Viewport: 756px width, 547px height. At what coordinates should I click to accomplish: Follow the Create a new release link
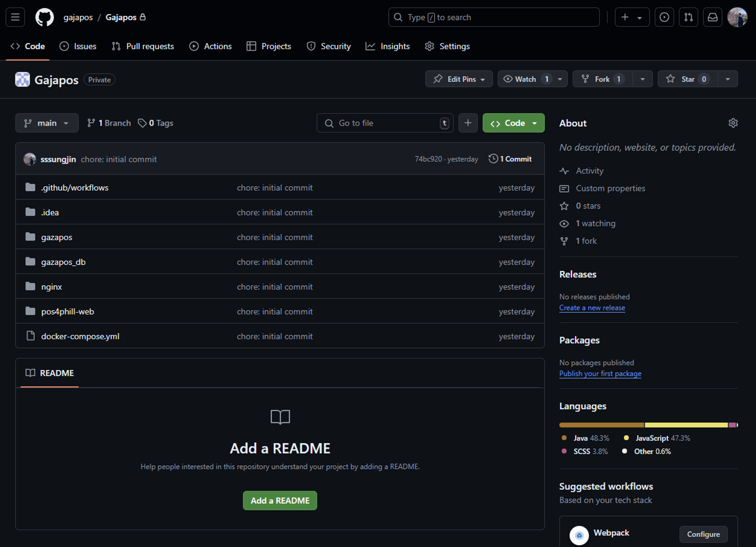(592, 308)
